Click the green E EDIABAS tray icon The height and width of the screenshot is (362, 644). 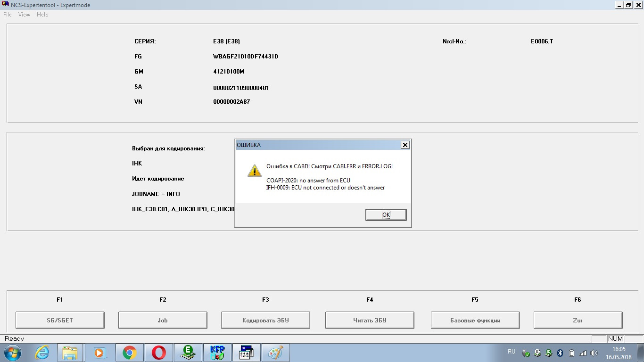click(549, 353)
